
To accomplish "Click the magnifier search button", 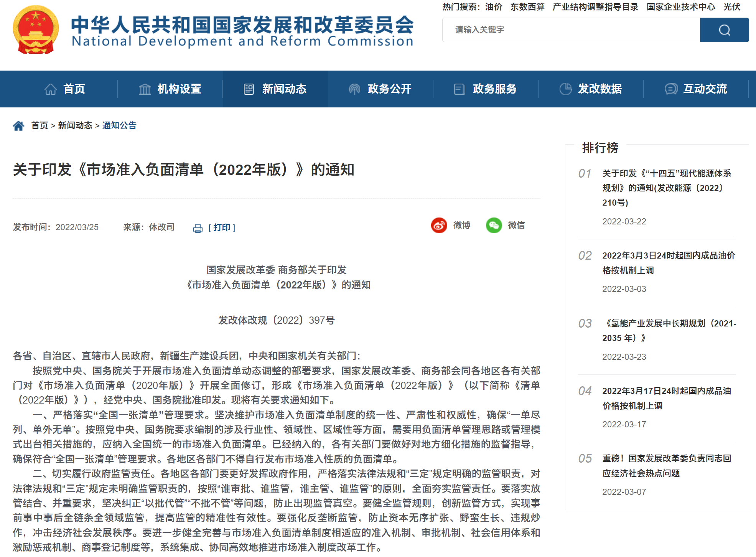I will click(724, 30).
